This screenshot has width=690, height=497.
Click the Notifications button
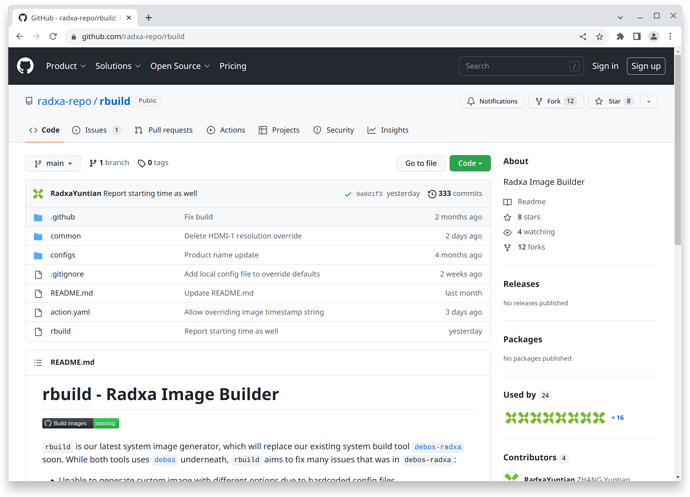(492, 101)
